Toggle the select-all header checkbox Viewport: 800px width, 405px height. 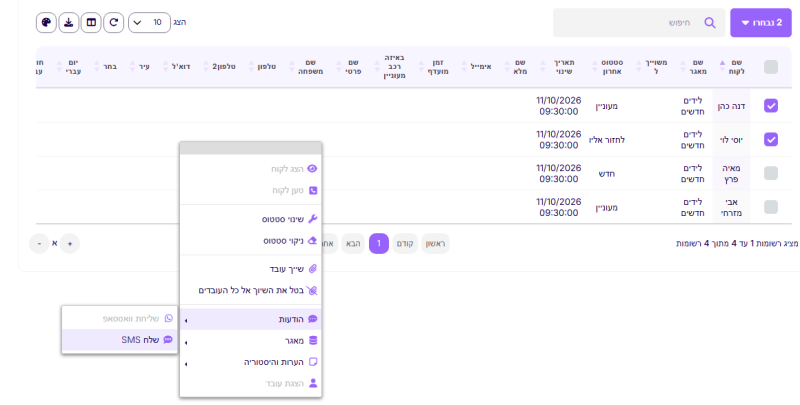pyautogui.click(x=771, y=67)
